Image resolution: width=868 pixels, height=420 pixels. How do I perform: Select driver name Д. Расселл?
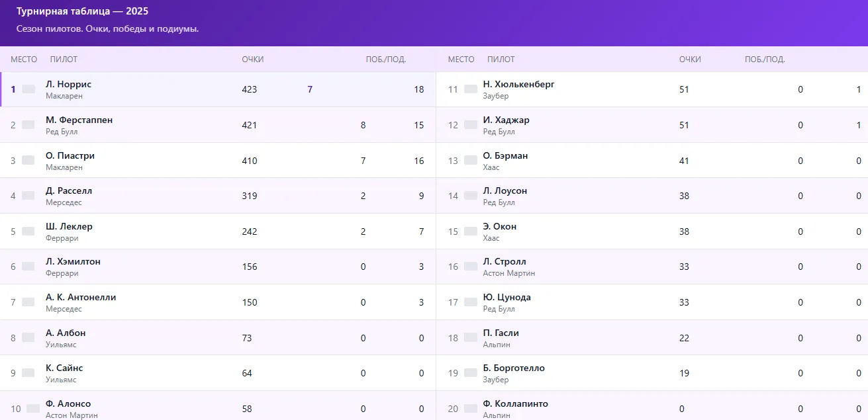(x=69, y=190)
